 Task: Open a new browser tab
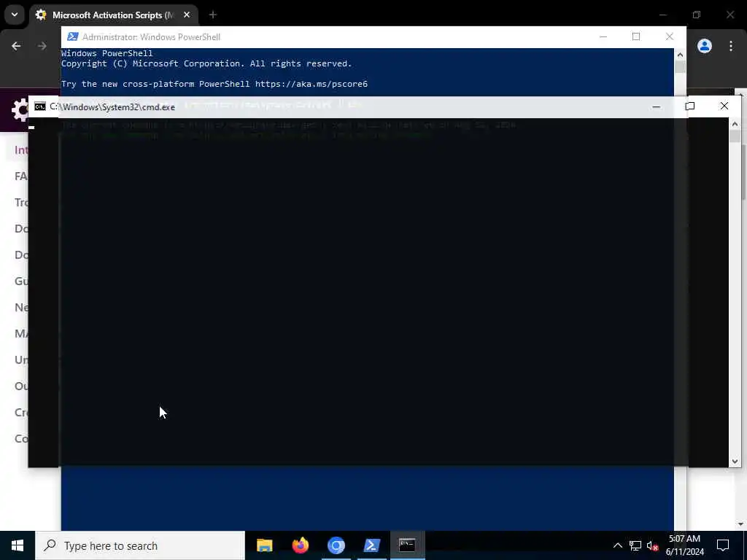213,15
